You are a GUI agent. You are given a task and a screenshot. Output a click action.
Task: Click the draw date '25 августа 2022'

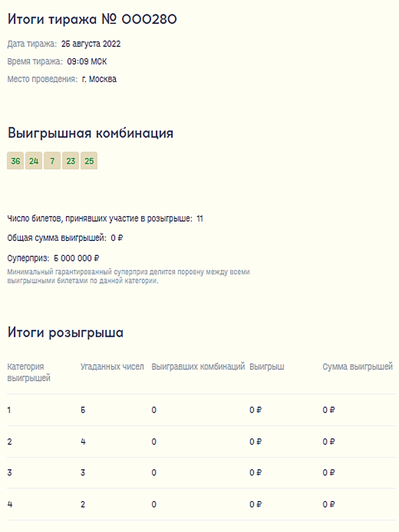[x=91, y=44]
